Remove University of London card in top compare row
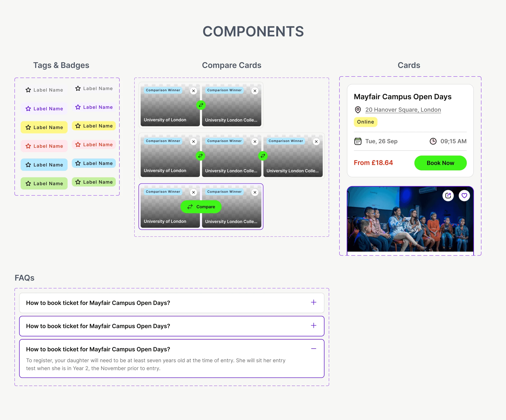Viewport: 506px width, 420px height. tap(194, 91)
